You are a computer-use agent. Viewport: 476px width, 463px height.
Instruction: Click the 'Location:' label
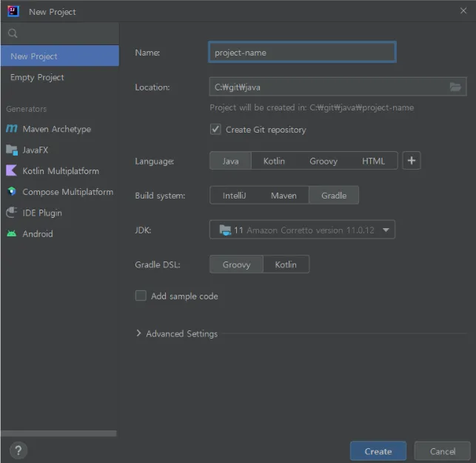(152, 87)
